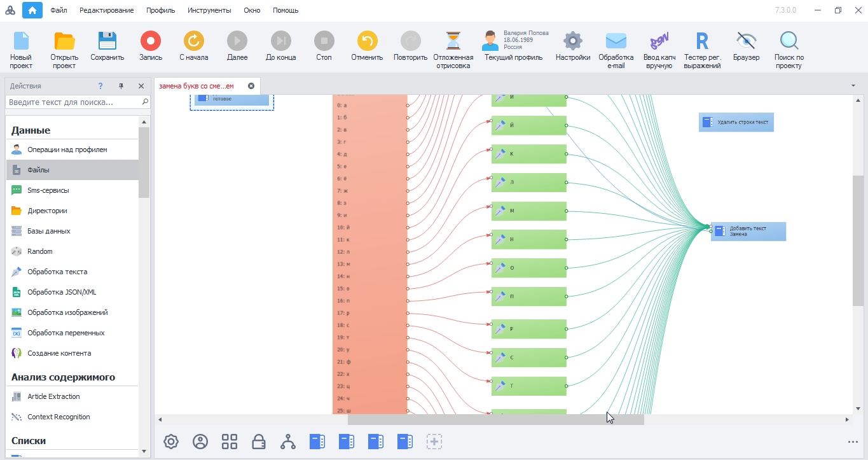Toggle the Браузер eye visibility icon
The image size is (868, 460).
tap(746, 42)
